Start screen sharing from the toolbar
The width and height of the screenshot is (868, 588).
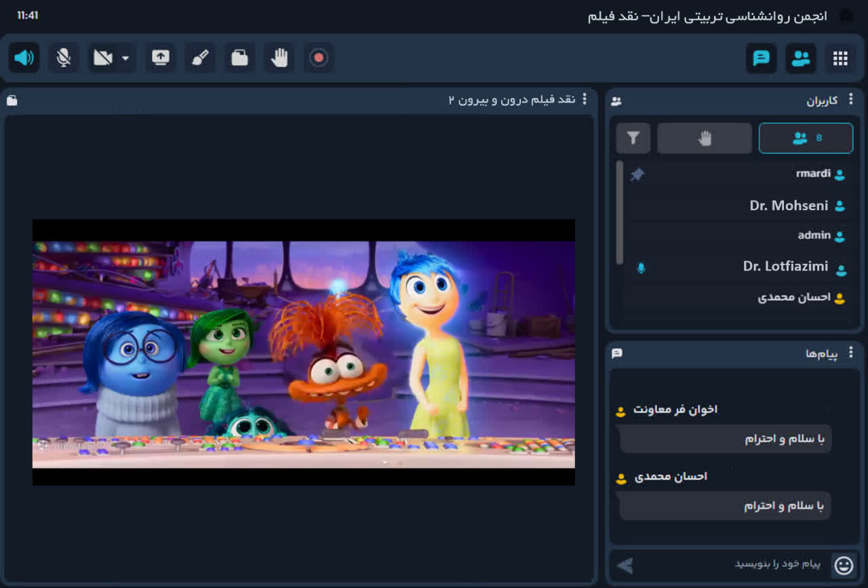click(x=161, y=58)
